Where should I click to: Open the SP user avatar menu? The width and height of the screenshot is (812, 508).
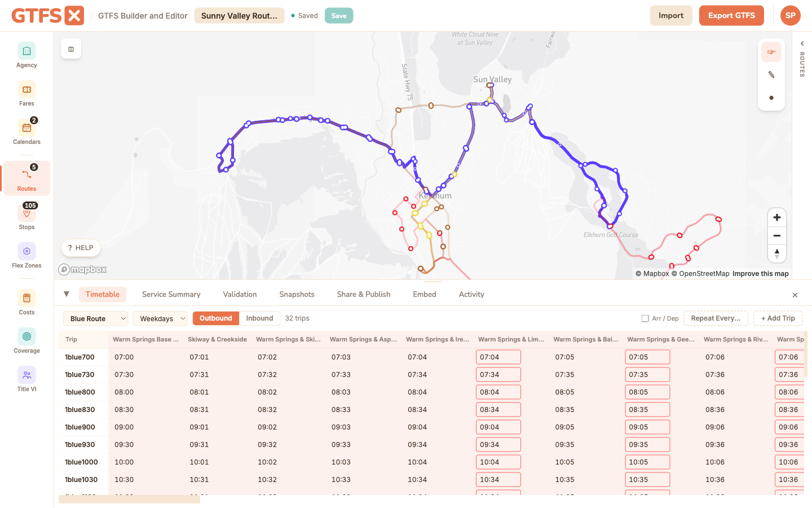791,15
